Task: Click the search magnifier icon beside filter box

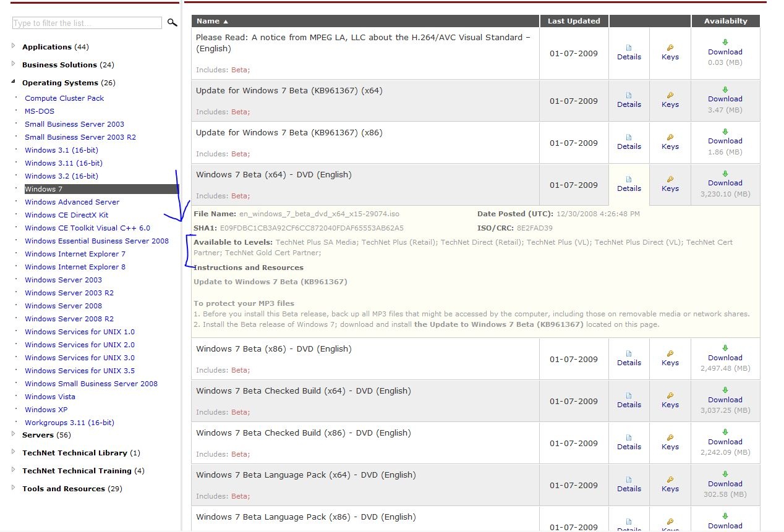Action: click(x=173, y=23)
